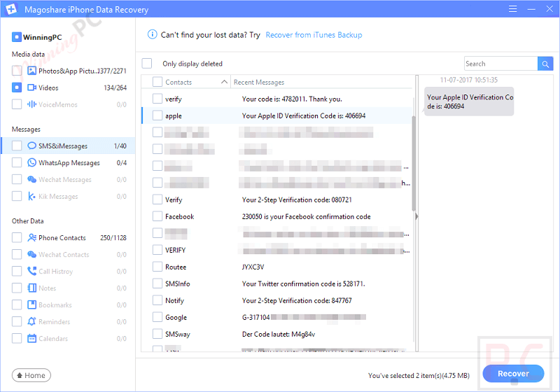The width and height of the screenshot is (560, 392).
Task: Open the WhatsApp Messages category
Action: (68, 162)
